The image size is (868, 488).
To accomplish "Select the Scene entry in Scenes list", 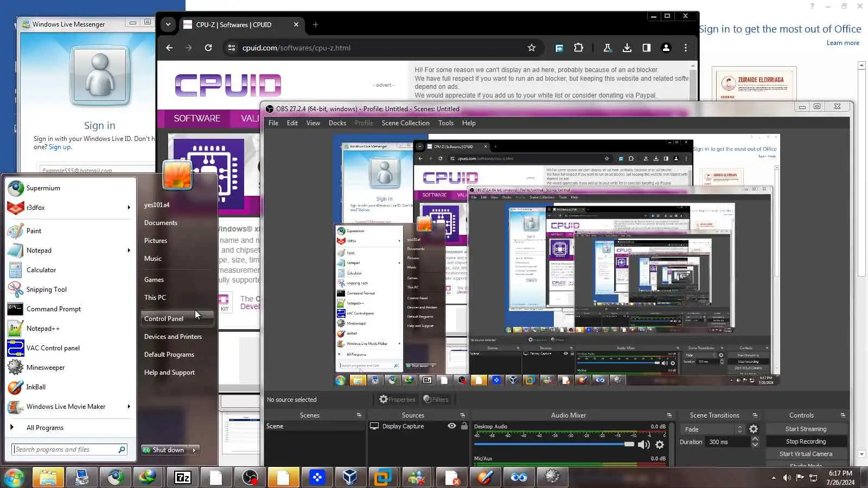I will pos(315,426).
